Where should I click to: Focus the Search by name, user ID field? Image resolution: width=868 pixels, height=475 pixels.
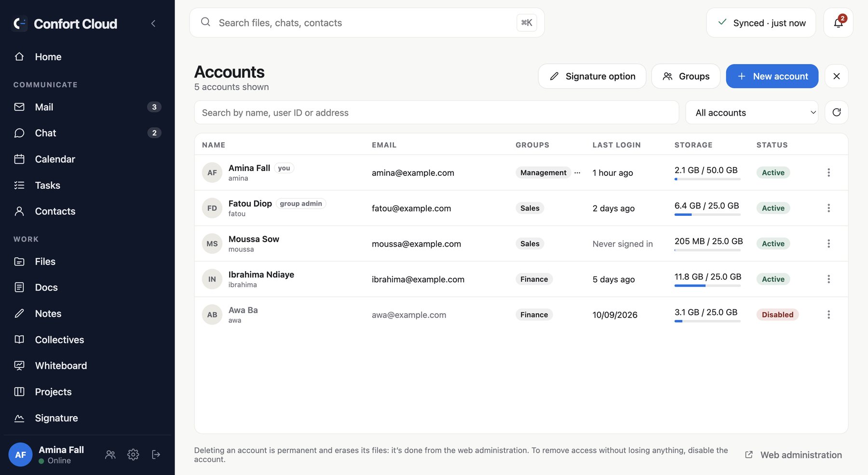point(436,113)
